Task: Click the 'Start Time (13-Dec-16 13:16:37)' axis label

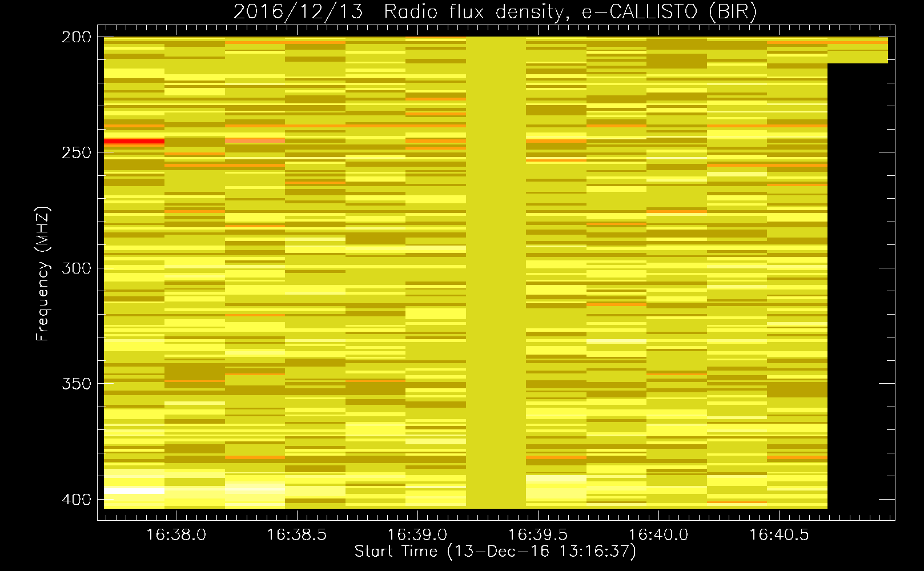Action: click(x=495, y=552)
